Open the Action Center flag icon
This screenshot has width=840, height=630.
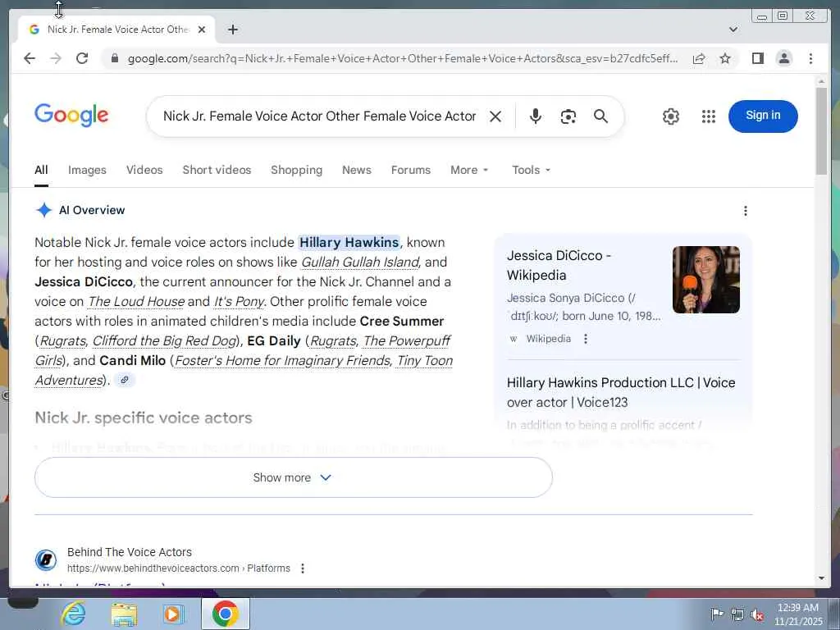coord(717,614)
